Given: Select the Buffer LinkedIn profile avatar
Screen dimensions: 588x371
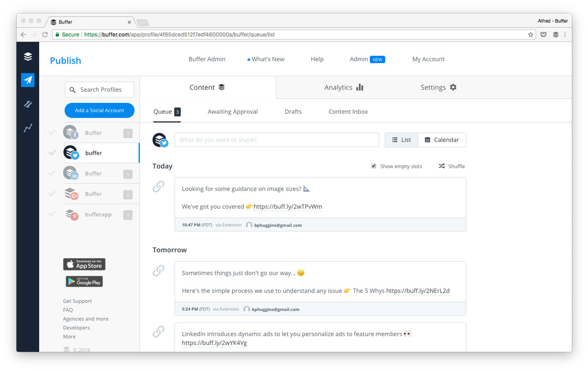Looking at the screenshot, I should point(71,173).
